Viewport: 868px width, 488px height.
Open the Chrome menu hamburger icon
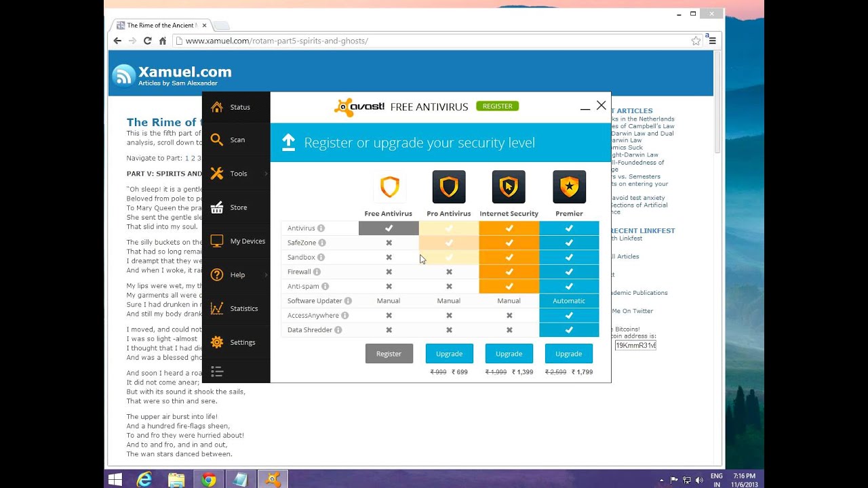pyautogui.click(x=712, y=41)
